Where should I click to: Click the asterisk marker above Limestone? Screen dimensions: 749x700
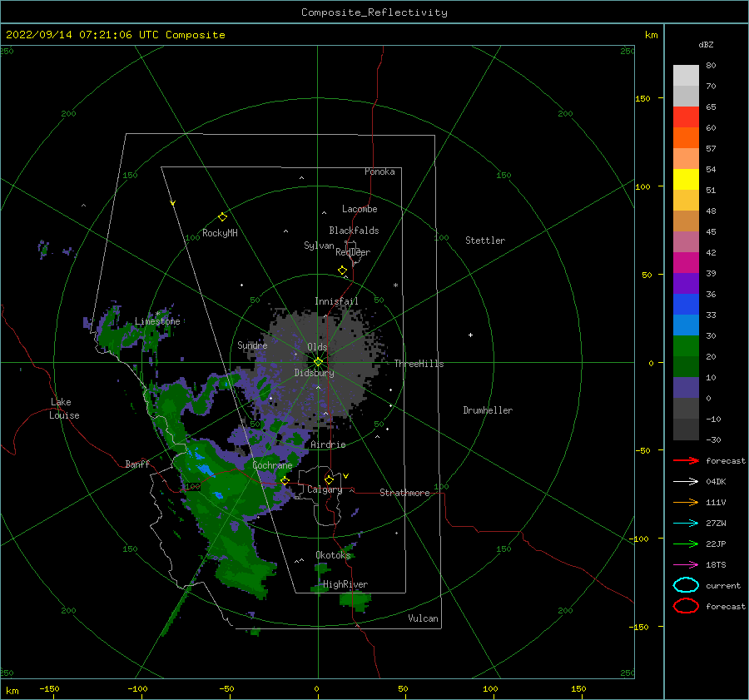(157, 314)
